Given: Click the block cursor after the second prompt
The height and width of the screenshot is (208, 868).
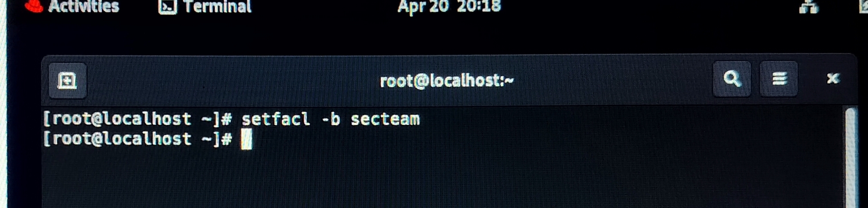Looking at the screenshot, I should coord(246,140).
